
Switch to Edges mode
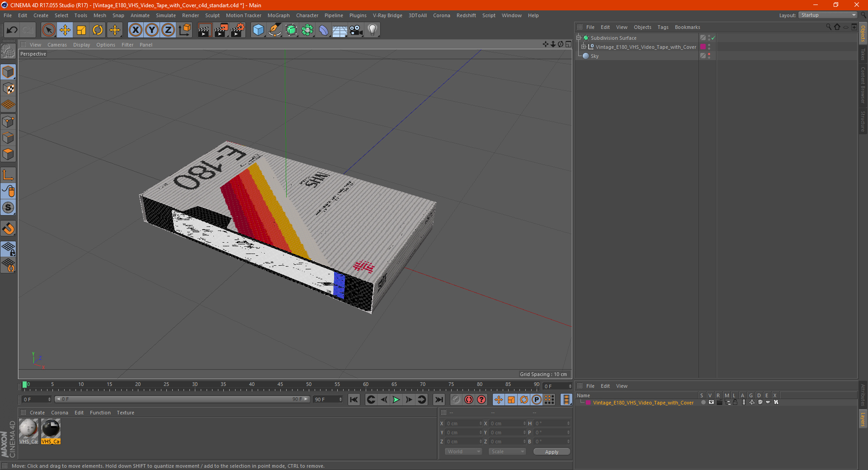(8, 138)
